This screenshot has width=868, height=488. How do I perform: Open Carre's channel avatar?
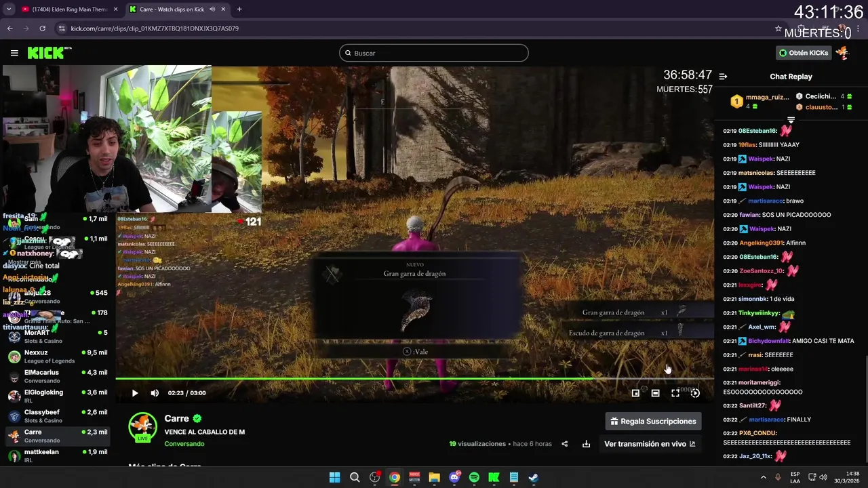[143, 427]
